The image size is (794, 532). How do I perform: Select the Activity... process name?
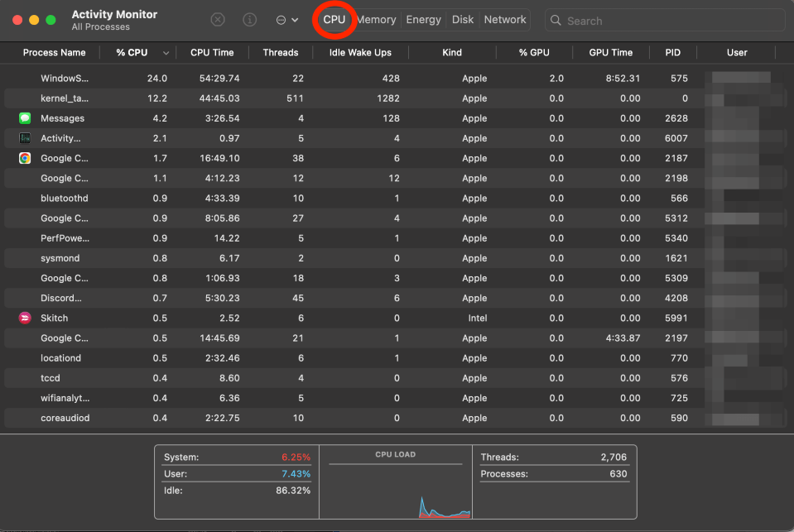[60, 138]
